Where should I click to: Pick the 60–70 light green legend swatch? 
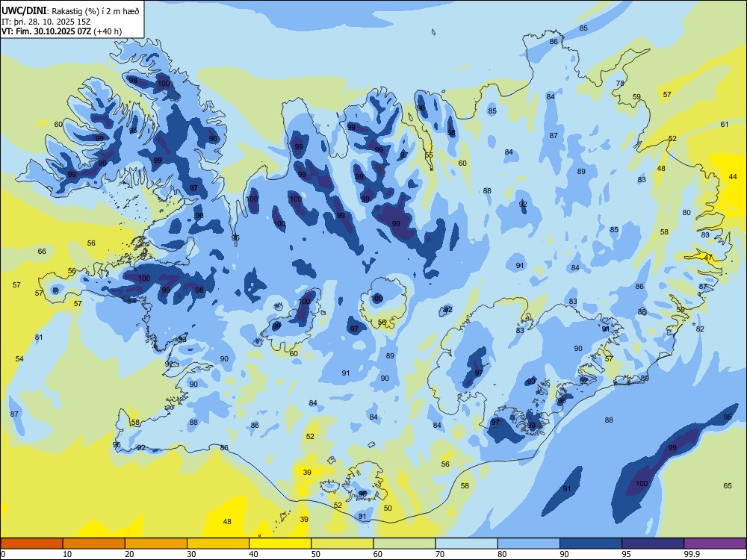[x=404, y=544]
